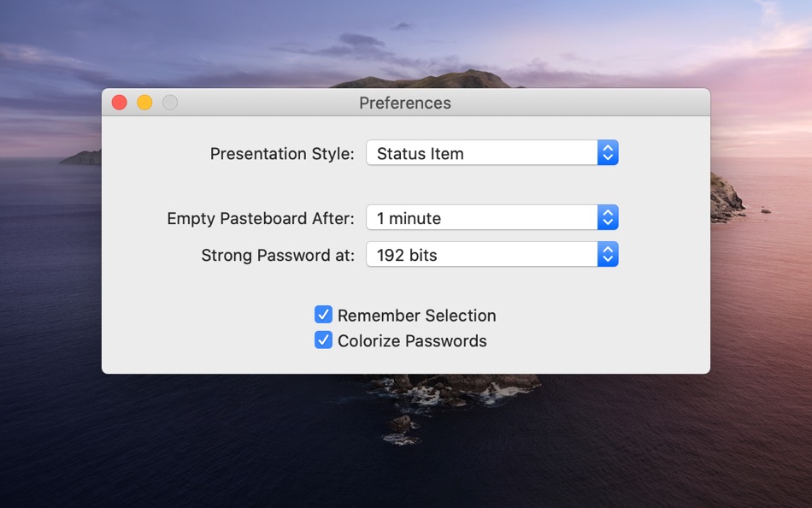Image resolution: width=812 pixels, height=508 pixels.
Task: Click the grayed zoom button
Action: [x=170, y=102]
